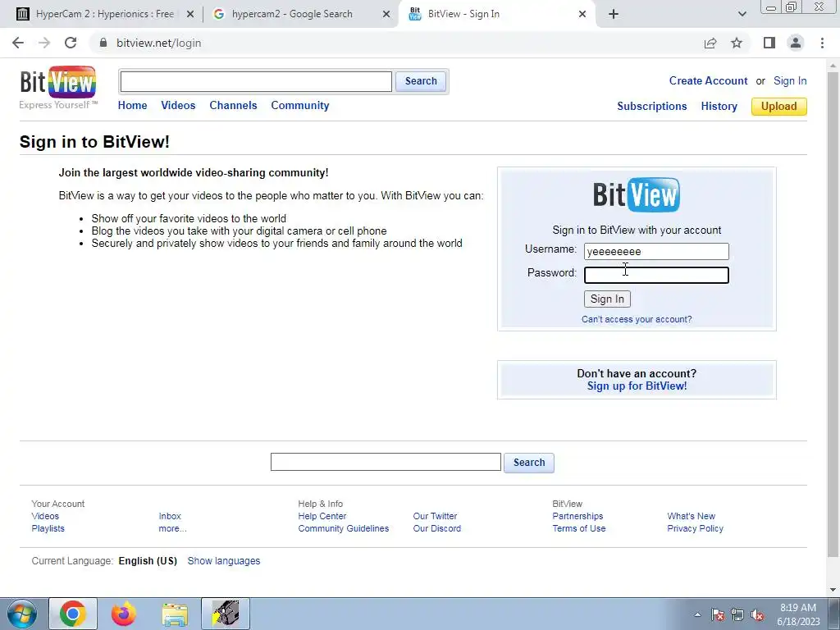Click Sign up for BitView link

[637, 386]
